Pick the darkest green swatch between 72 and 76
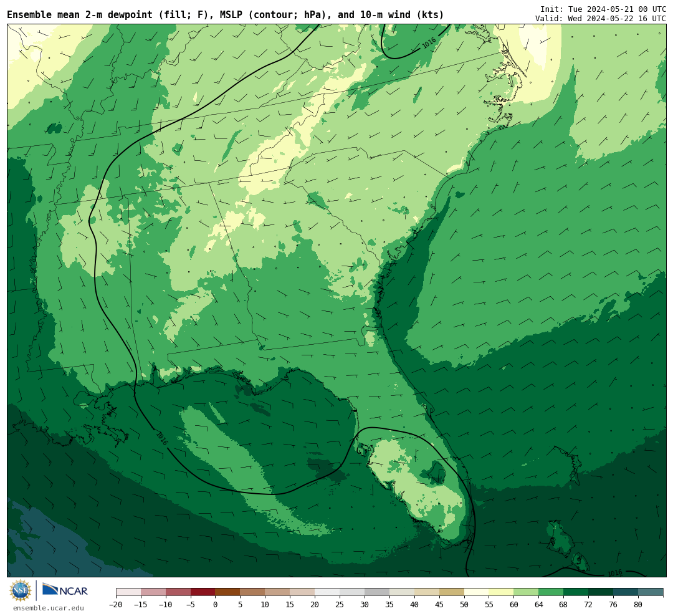Image resolution: width=673 pixels, height=616 pixels. click(x=601, y=592)
